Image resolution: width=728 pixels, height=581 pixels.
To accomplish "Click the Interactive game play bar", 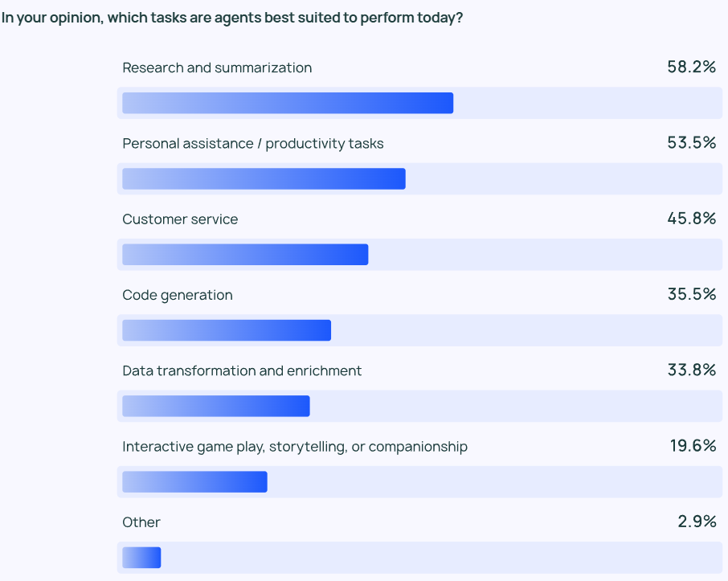I will coord(194,481).
